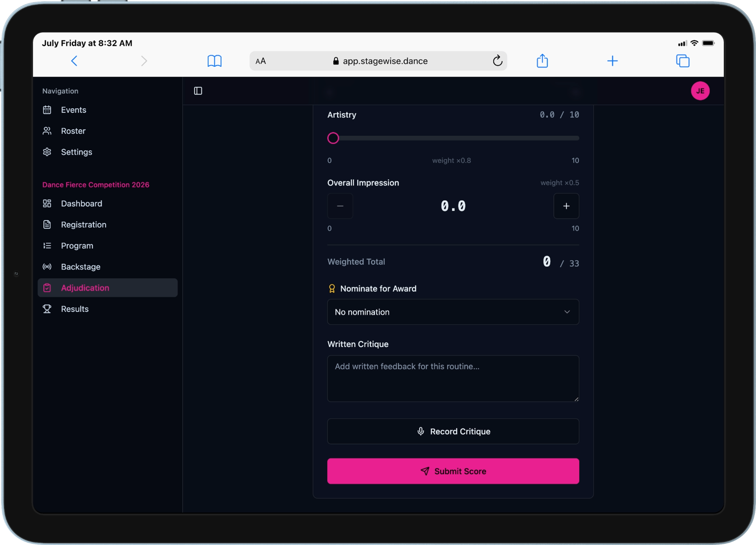
Task: Go to the Program page
Action: pos(108,246)
